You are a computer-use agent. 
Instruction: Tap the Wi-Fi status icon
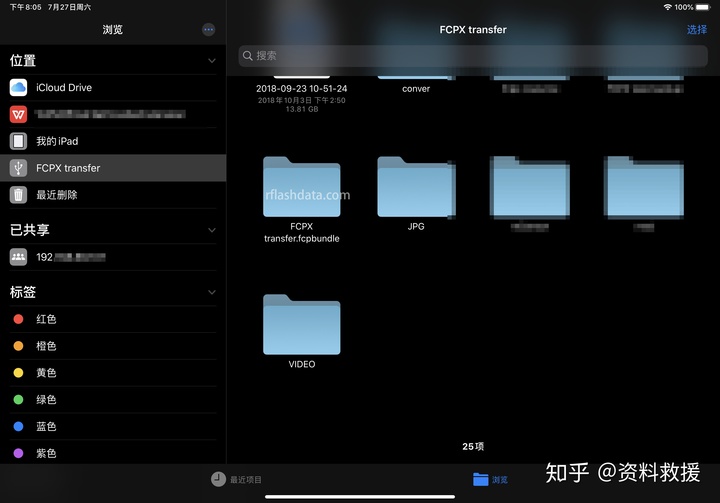tap(668, 7)
